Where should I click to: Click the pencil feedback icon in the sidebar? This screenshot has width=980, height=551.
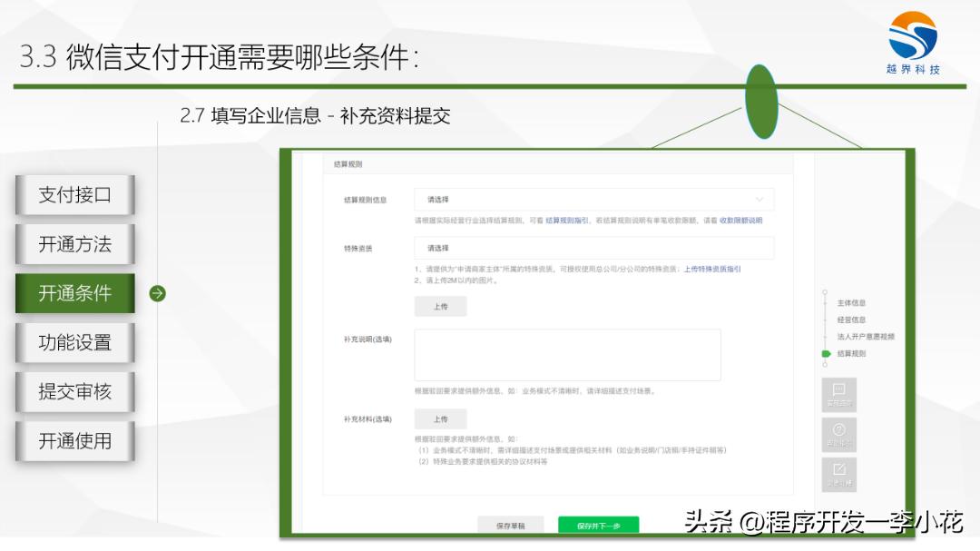(838, 473)
